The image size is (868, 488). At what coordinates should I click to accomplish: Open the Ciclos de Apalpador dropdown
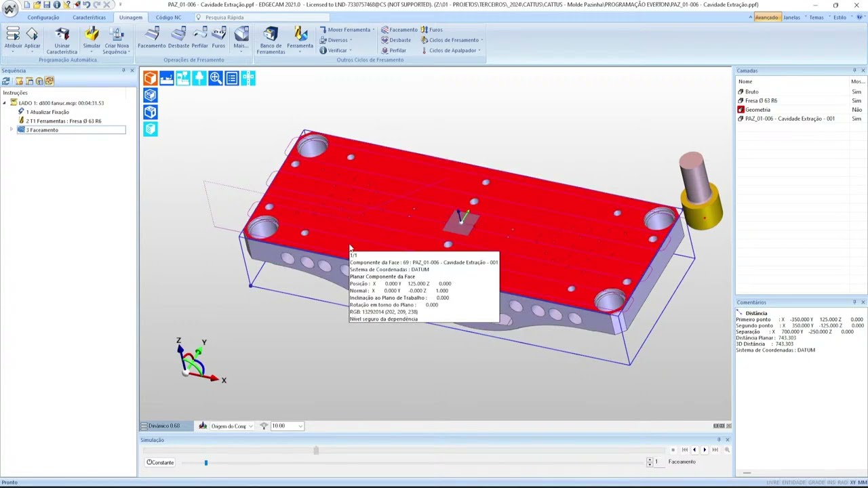click(450, 50)
